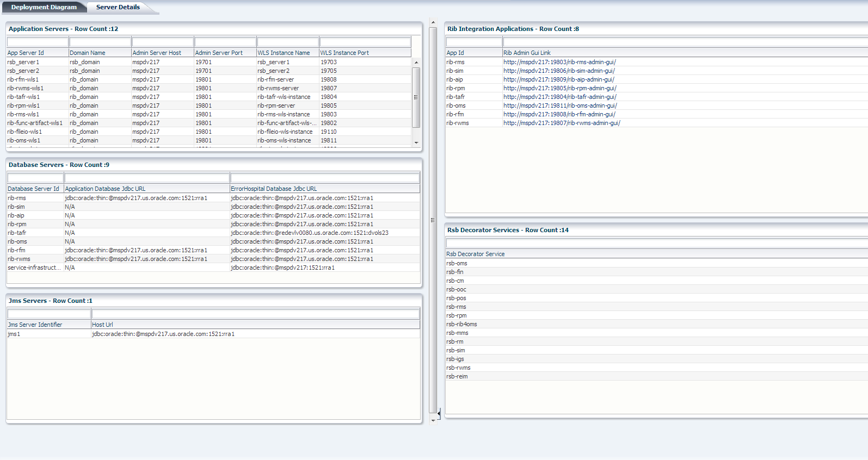This screenshot has height=460, width=868.
Task: Sort by Rsb Decorator Service column header
Action: pyautogui.click(x=657, y=254)
